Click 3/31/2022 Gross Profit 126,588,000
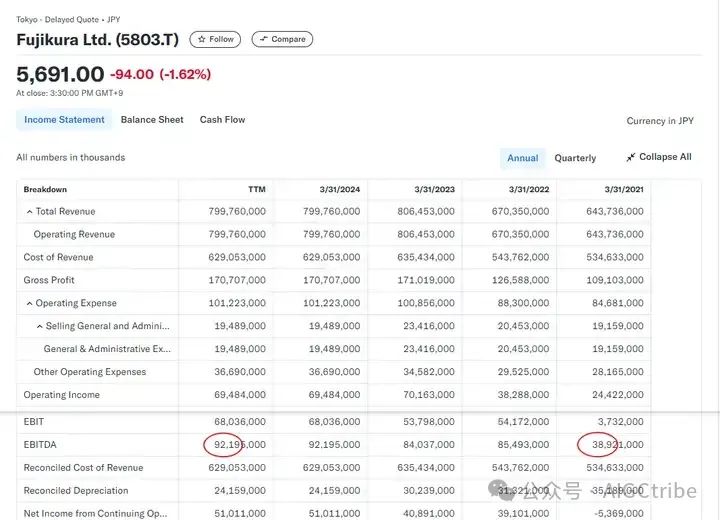 pos(520,280)
